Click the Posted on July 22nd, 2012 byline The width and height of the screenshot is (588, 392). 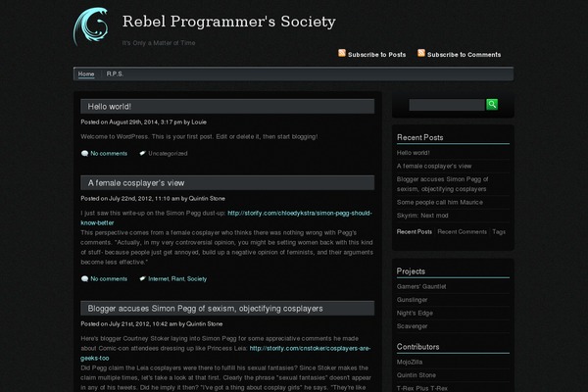click(153, 198)
